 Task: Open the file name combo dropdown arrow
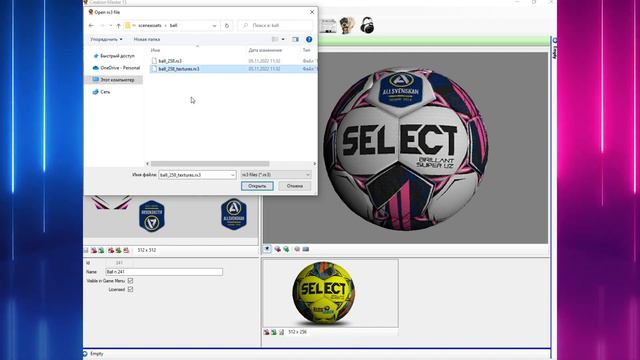point(233,175)
